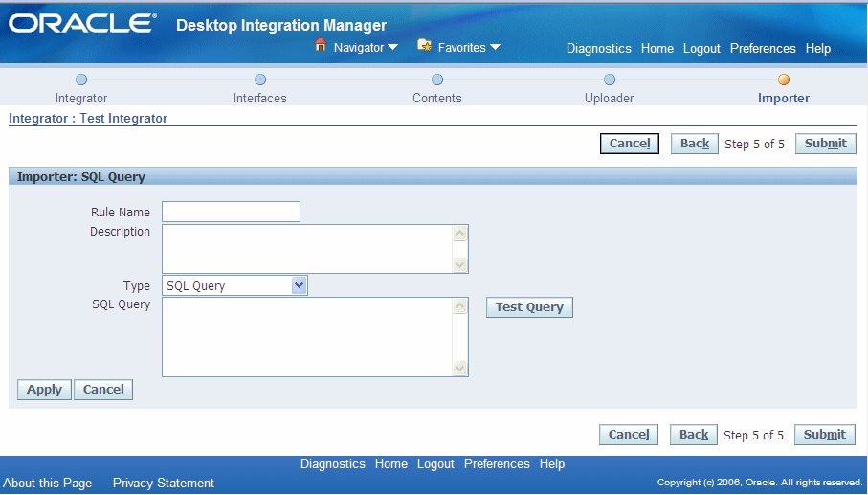Image resolution: width=868 pixels, height=495 pixels.
Task: Open the Navigator dropdown arrow
Action: pos(392,48)
